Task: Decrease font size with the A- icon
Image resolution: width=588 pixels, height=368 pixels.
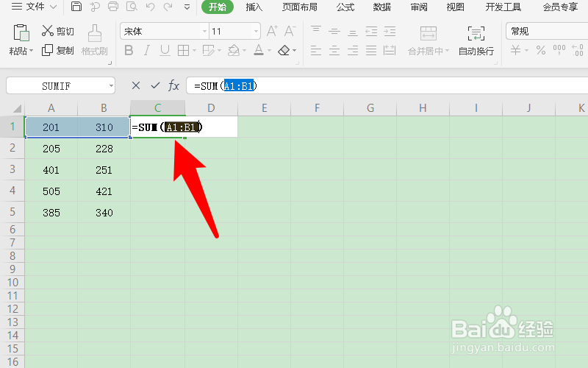Action: pyautogui.click(x=290, y=31)
